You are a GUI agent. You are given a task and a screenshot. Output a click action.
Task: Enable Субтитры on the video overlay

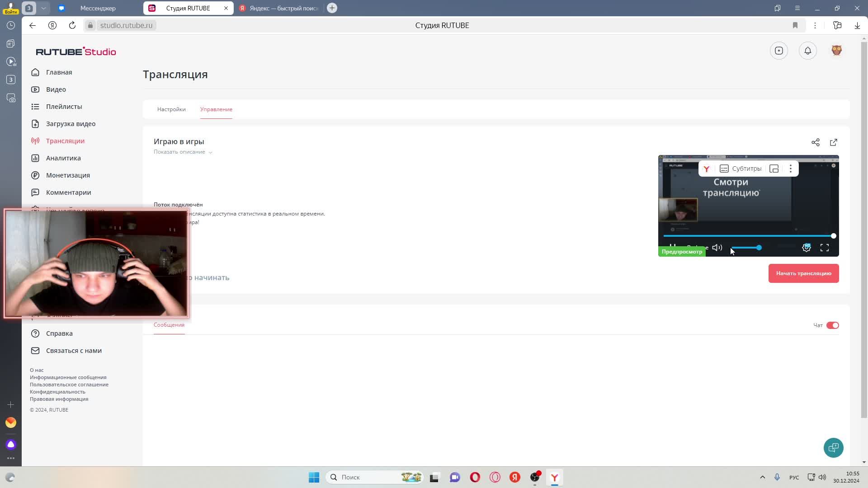[x=741, y=169]
